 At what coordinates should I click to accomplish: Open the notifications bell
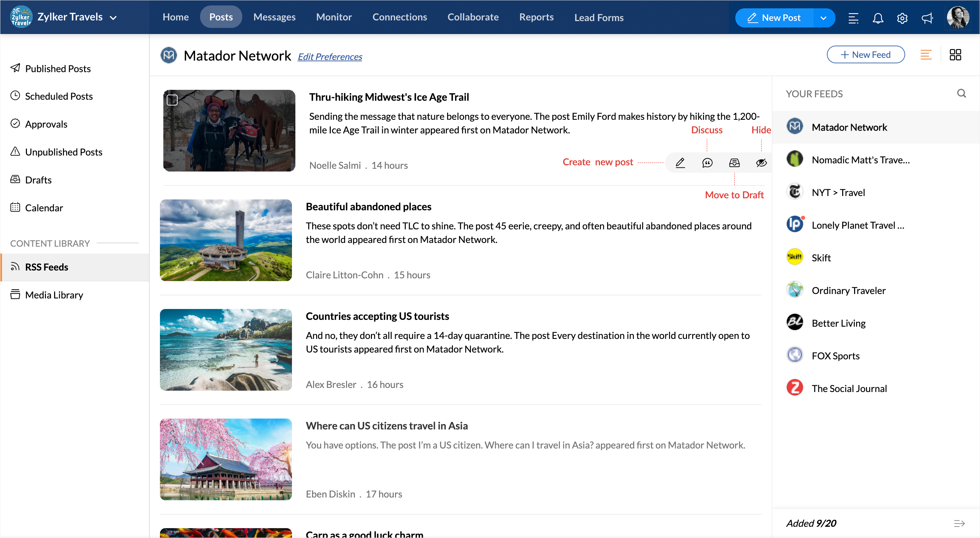[x=878, y=18]
